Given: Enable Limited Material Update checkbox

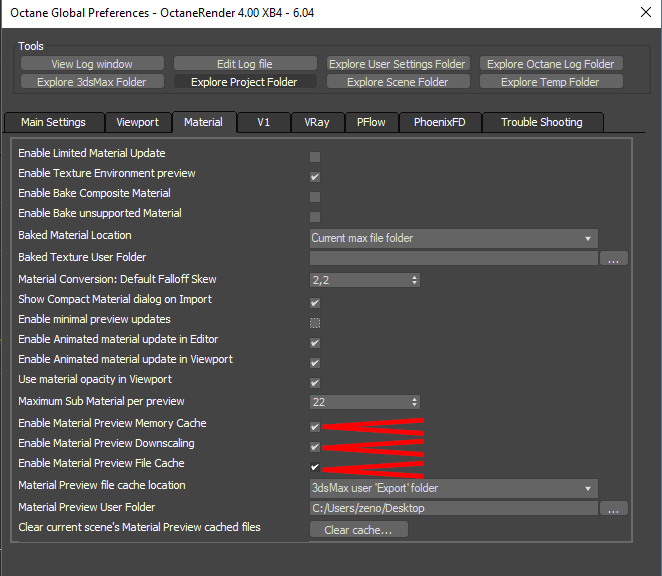Looking at the screenshot, I should [x=315, y=157].
